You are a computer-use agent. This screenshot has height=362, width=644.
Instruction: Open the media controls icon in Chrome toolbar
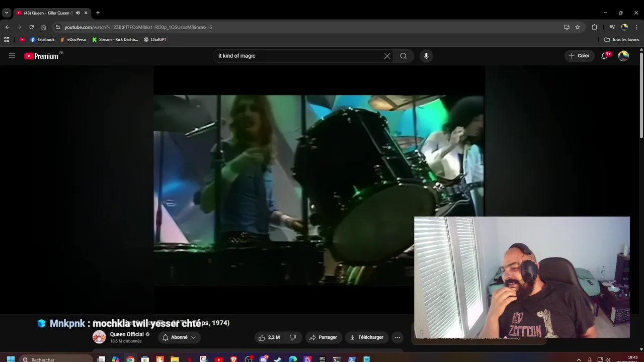pos(612,27)
